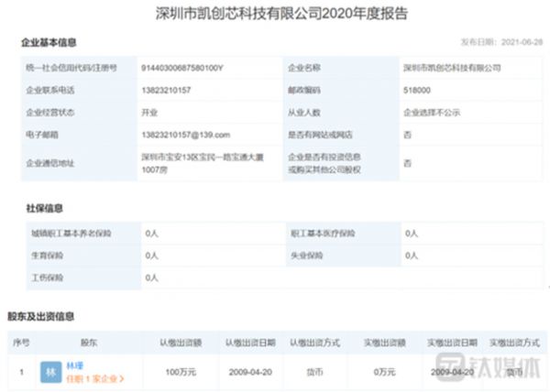Image resolution: width=550 pixels, height=392 pixels.
Task: Click the blue 林 shareholder avatar icon
Action: coord(49,373)
